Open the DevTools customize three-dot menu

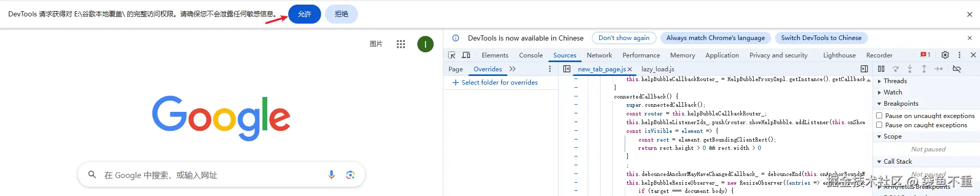[x=960, y=55]
